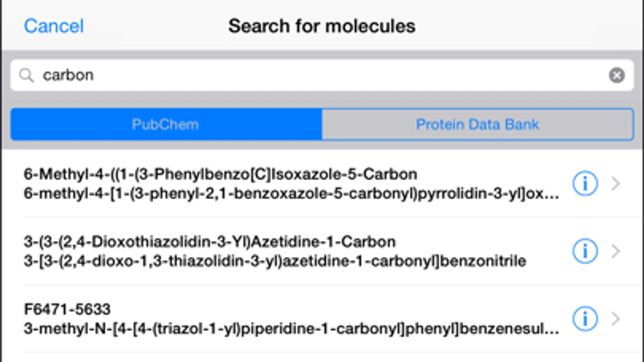Image resolution: width=644 pixels, height=362 pixels.
Task: Switch to the PubChem tab
Action: [166, 125]
